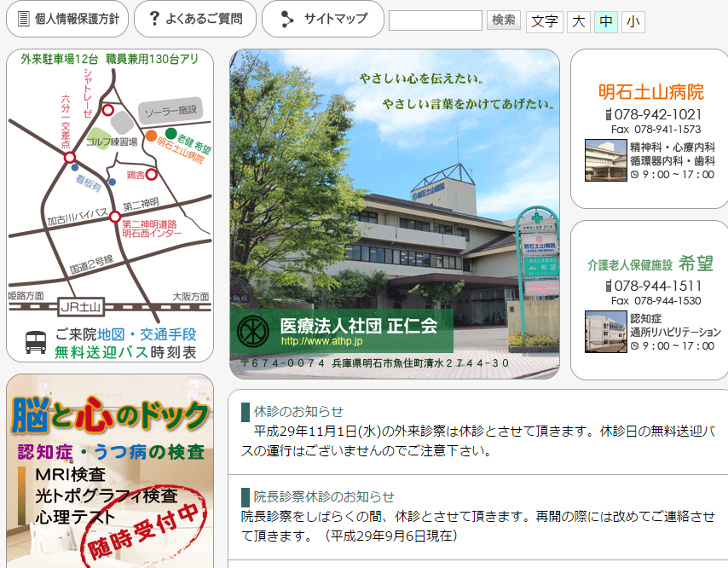Screen dimensions: 728x568
Task: Set font size to 大 (large)
Action: pyautogui.click(x=579, y=21)
